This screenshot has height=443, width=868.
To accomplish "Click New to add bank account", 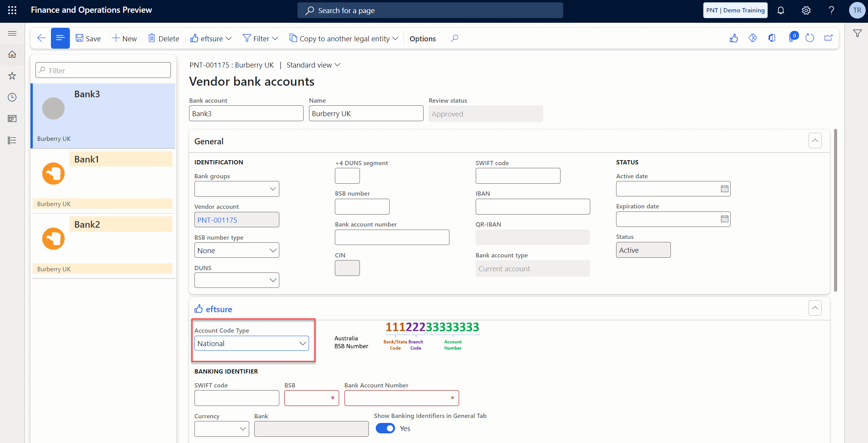I will click(124, 39).
